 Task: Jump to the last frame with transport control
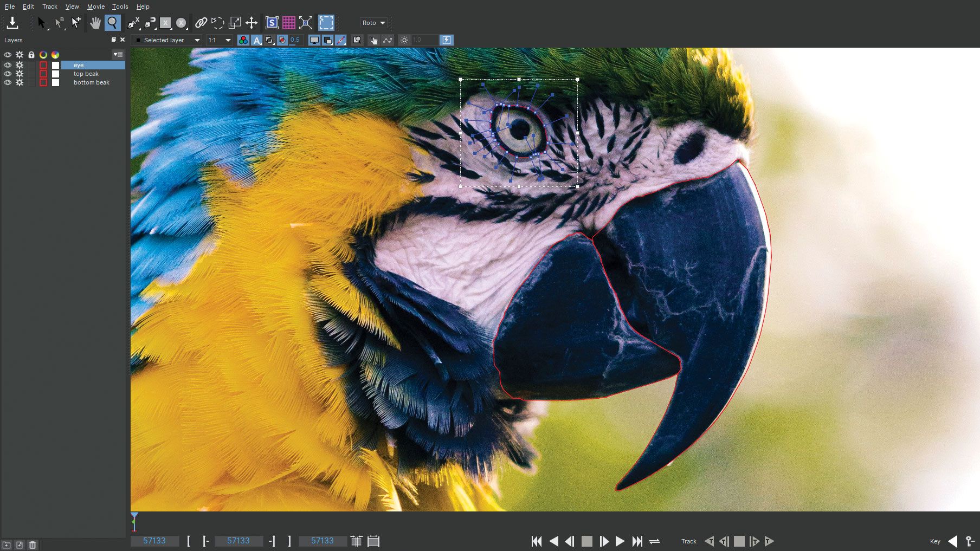tap(639, 541)
